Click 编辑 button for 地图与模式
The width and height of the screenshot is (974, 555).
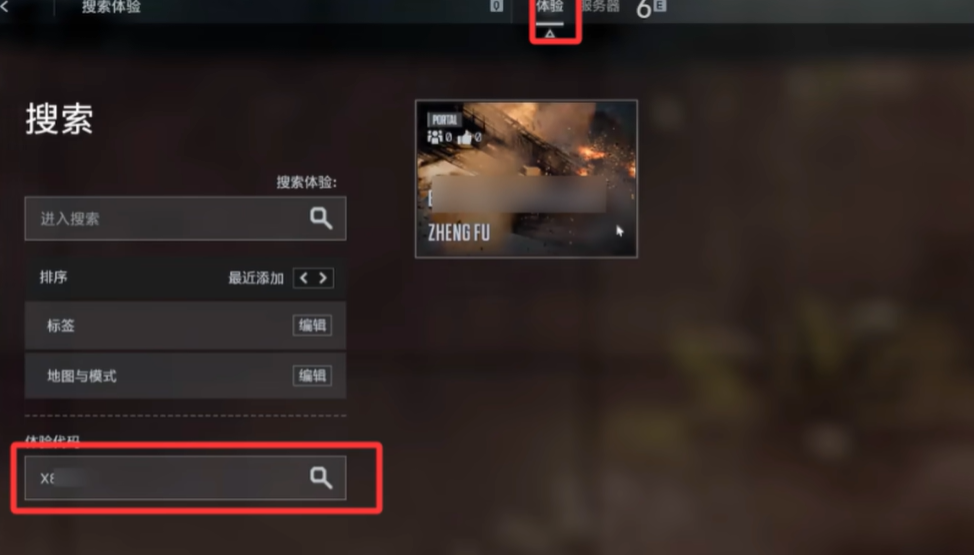pyautogui.click(x=312, y=375)
